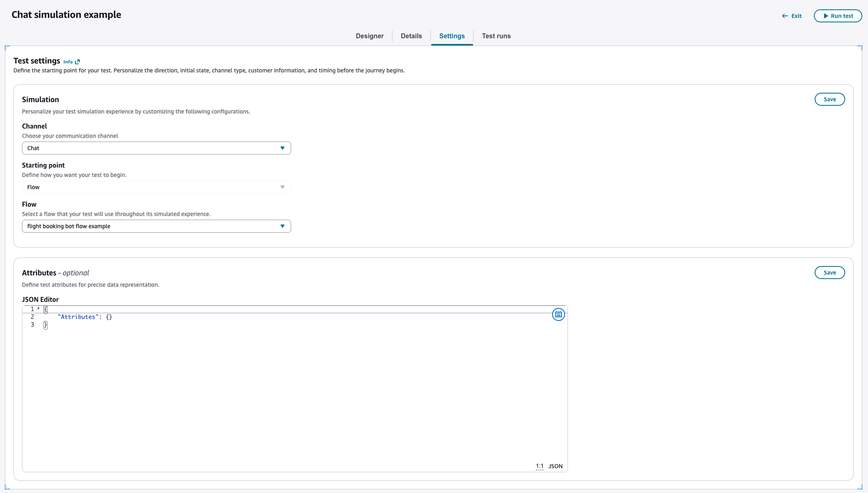Viewport: 868px width, 493px height.
Task: Save the Attributes section
Action: (x=829, y=273)
